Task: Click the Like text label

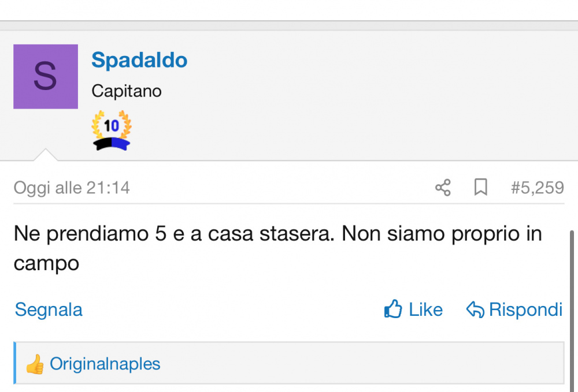Action: coord(425,309)
